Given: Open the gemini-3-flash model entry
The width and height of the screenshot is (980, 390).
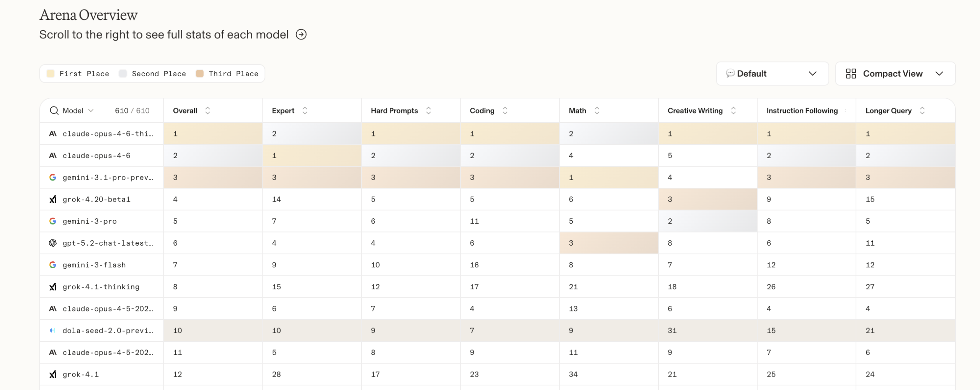Looking at the screenshot, I should (94, 265).
